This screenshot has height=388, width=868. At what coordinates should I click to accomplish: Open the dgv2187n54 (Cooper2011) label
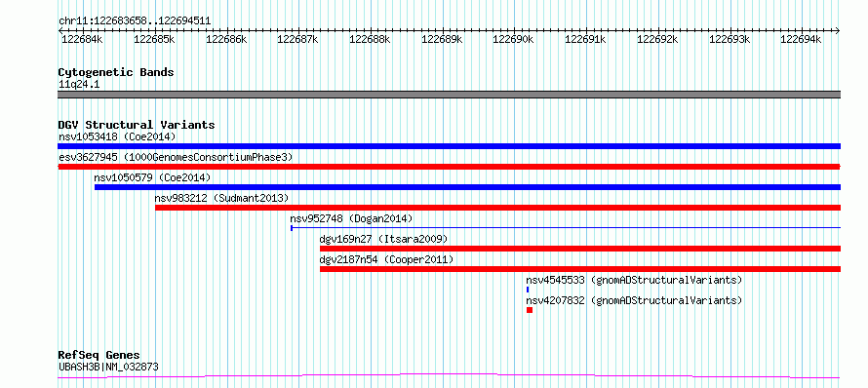386,259
